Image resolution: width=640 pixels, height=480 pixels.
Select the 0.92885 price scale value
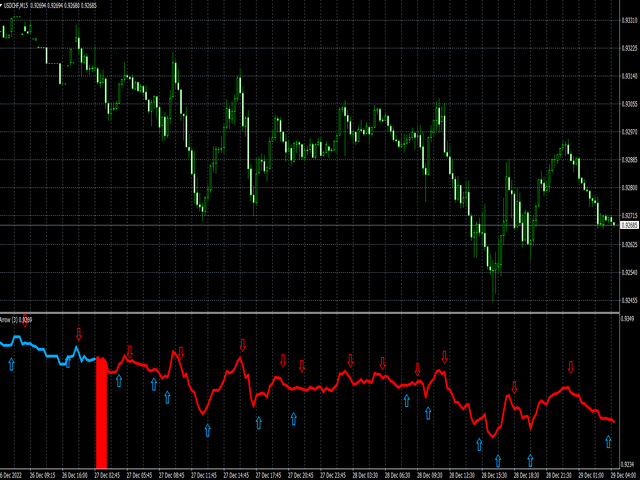629,160
